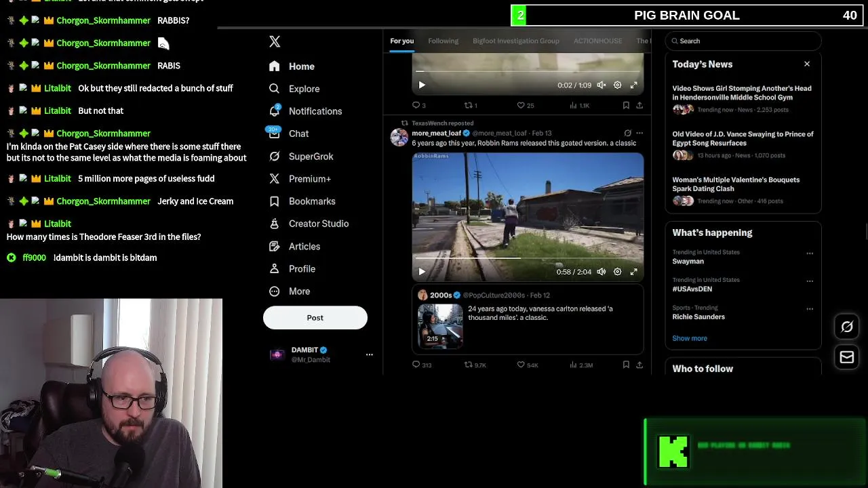868x488 pixels.
Task: Click more_meat_loaf avatar picture
Action: tap(399, 138)
